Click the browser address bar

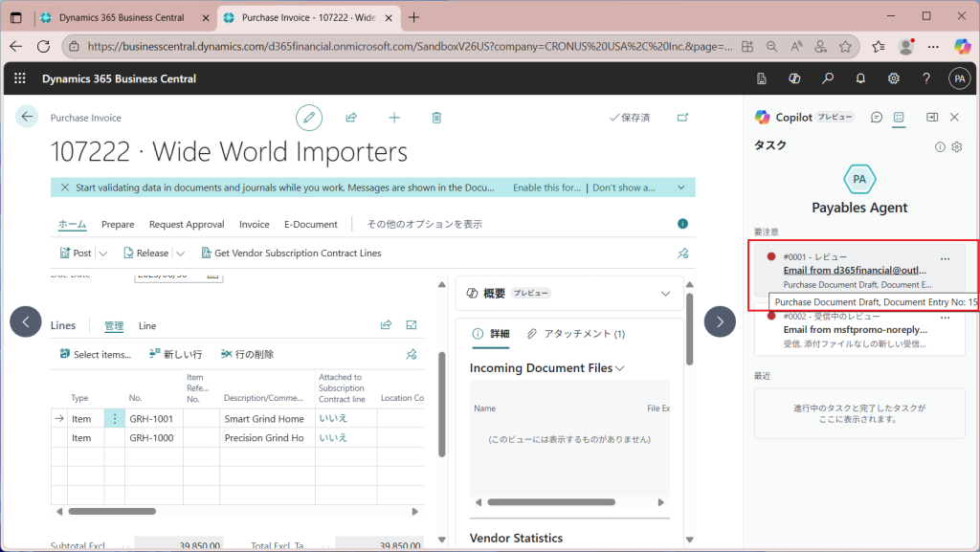pos(410,46)
